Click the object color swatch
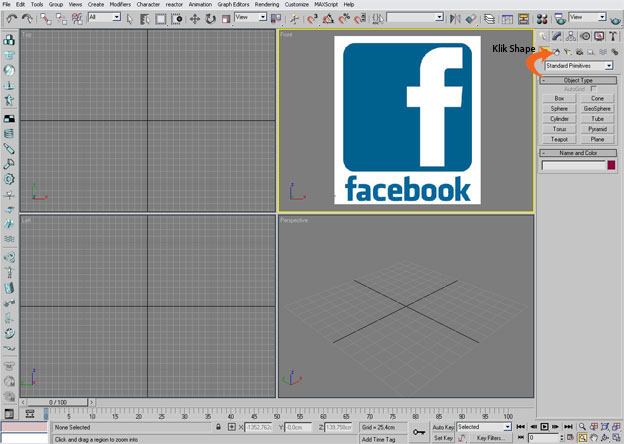Image resolution: width=624 pixels, height=444 pixels. pyautogui.click(x=611, y=165)
